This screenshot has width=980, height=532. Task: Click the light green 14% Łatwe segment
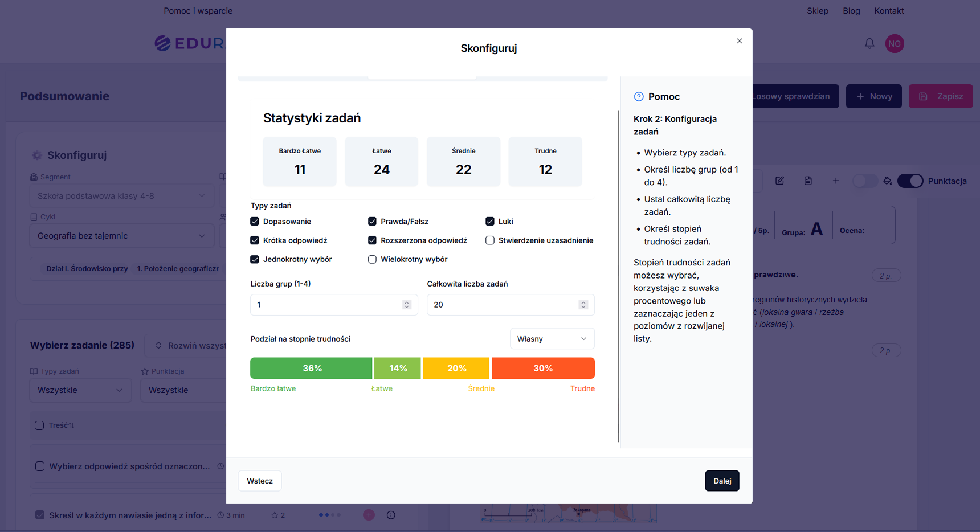coord(398,369)
